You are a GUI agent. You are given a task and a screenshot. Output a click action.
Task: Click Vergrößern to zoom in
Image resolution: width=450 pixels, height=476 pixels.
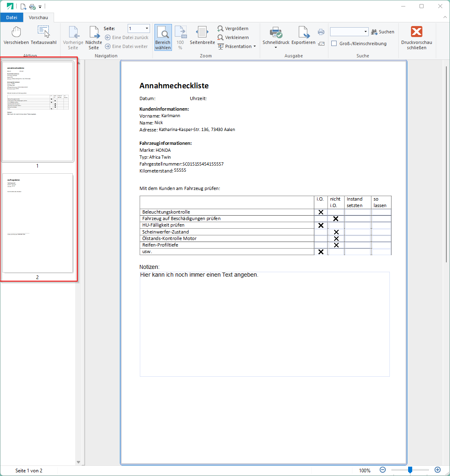click(233, 28)
